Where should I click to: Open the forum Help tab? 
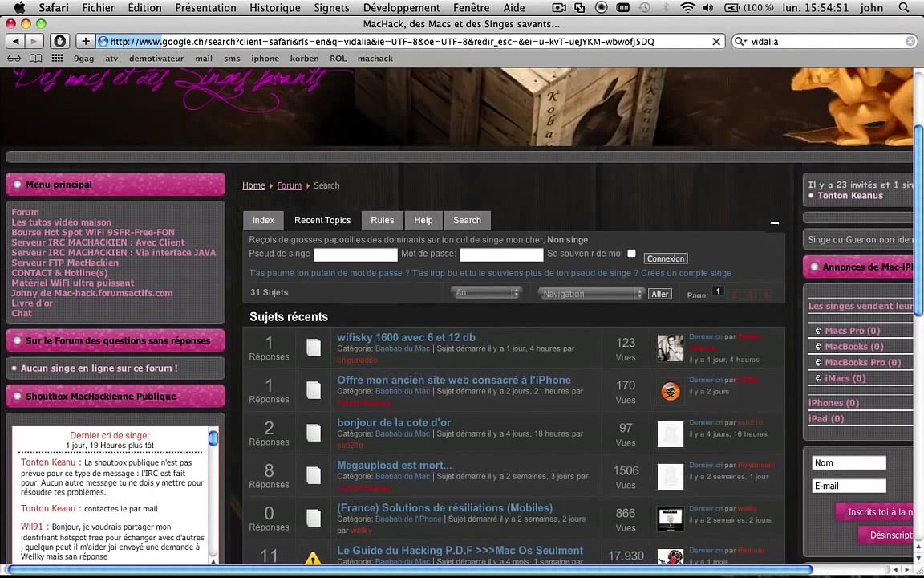423,220
